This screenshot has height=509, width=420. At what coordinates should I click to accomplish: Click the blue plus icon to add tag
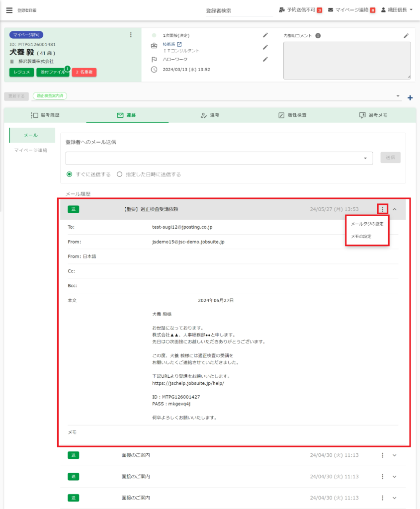tap(410, 97)
